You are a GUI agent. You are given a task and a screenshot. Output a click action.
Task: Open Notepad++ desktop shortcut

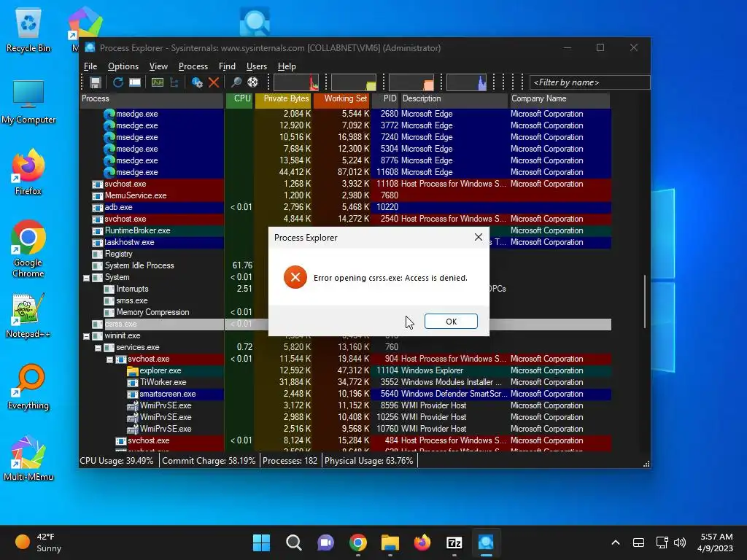click(x=28, y=316)
